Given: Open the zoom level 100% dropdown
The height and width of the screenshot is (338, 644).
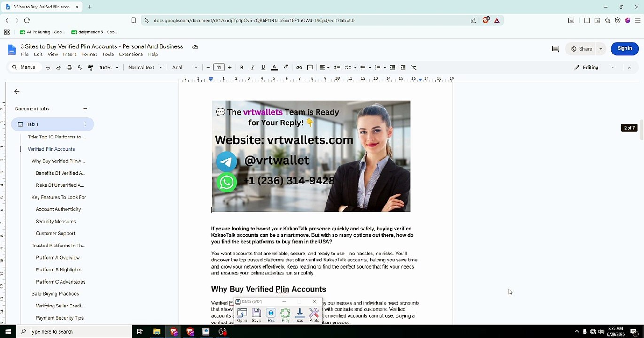Looking at the screenshot, I should point(109,68).
